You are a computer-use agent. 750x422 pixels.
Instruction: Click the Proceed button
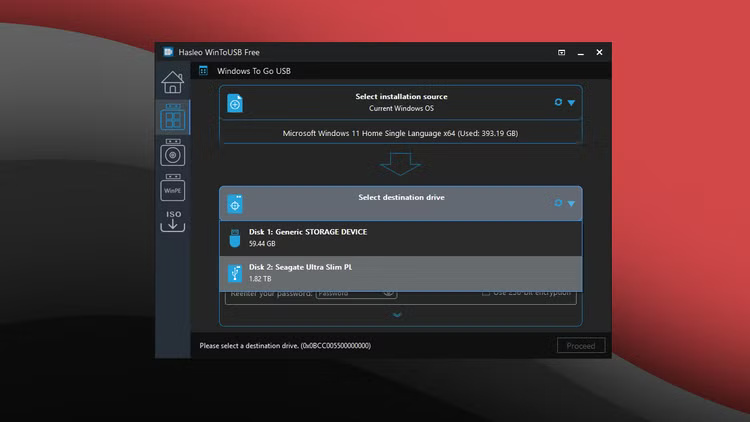[580, 346]
